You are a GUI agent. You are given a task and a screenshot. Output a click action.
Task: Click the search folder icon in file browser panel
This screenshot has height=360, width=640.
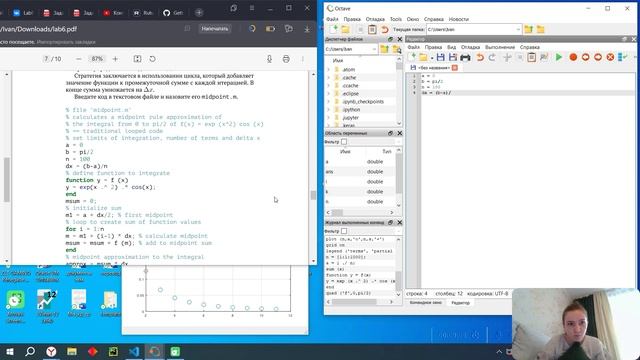[x=396, y=49]
